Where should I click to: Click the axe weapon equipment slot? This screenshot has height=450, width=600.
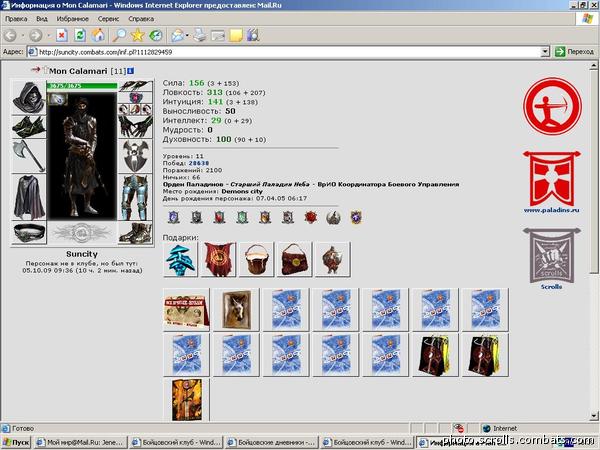click(29, 156)
